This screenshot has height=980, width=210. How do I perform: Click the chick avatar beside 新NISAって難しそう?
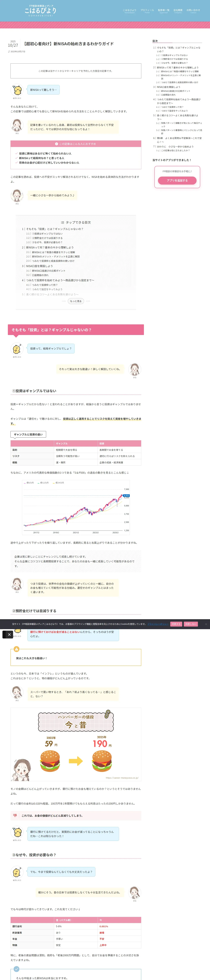click(x=17, y=90)
